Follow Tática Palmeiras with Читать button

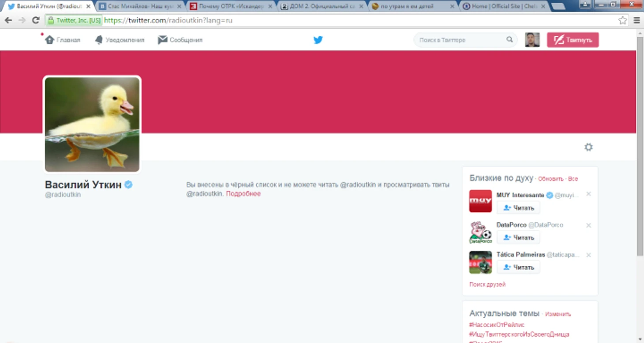point(518,267)
